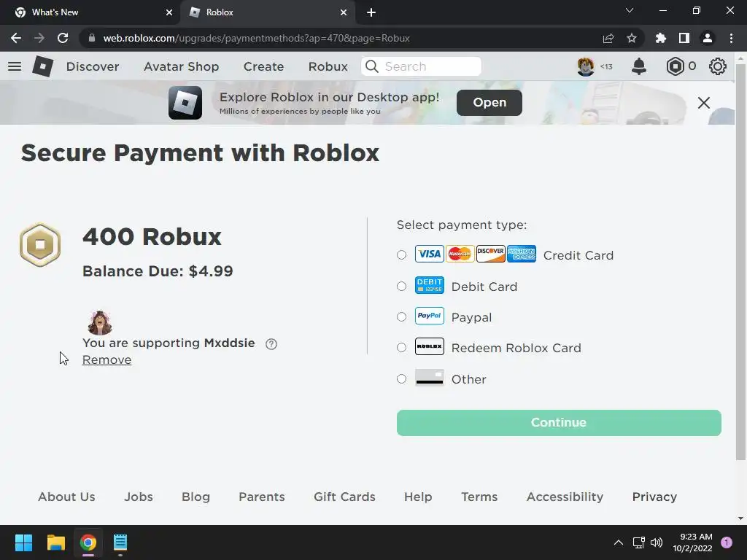Open the Blog footer link

196,496
